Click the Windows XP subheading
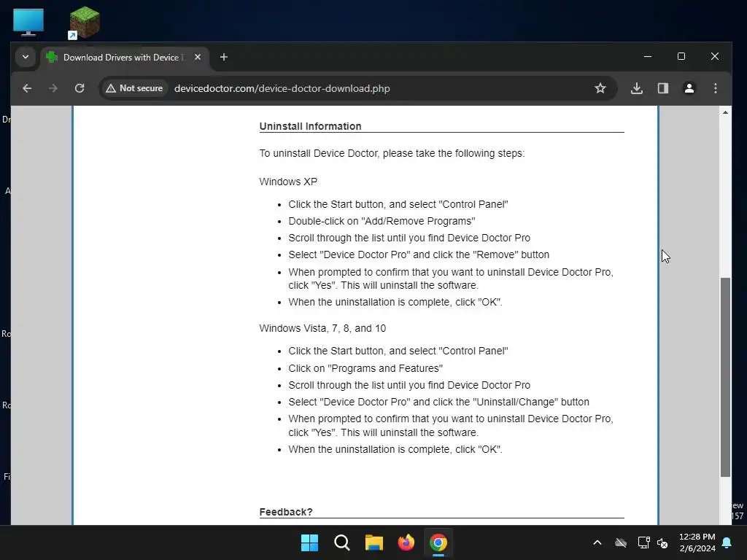 click(x=288, y=182)
